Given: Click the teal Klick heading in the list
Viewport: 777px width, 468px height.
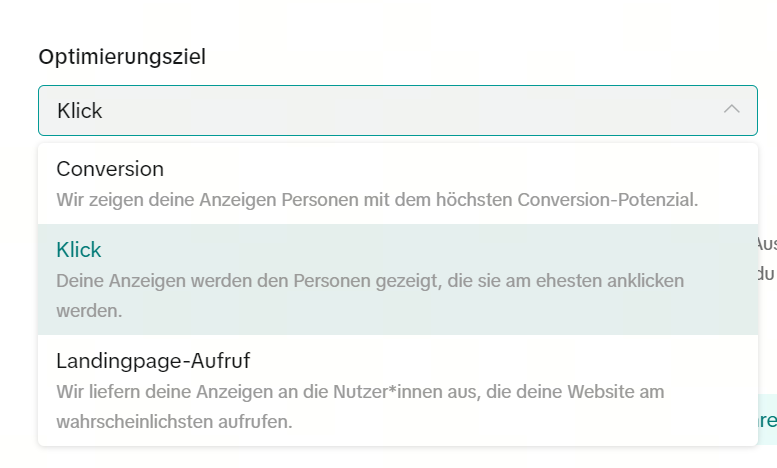Looking at the screenshot, I should [79, 250].
